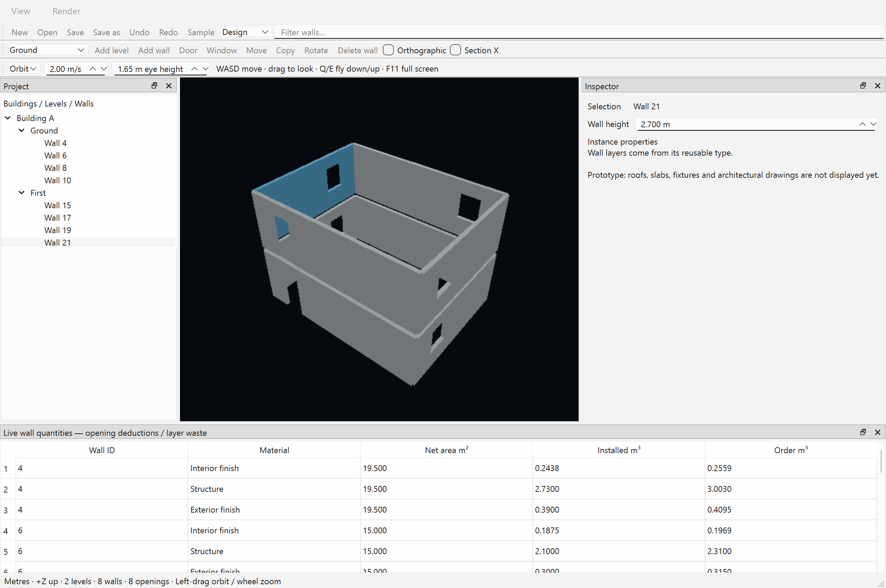This screenshot has height=588, width=886.
Task: Increase the eye height value
Action: pos(195,68)
